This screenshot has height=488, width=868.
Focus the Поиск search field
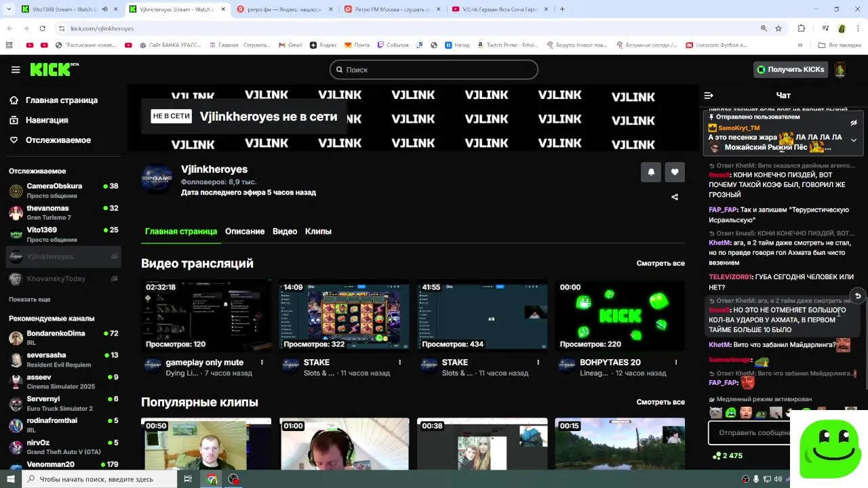tap(434, 70)
